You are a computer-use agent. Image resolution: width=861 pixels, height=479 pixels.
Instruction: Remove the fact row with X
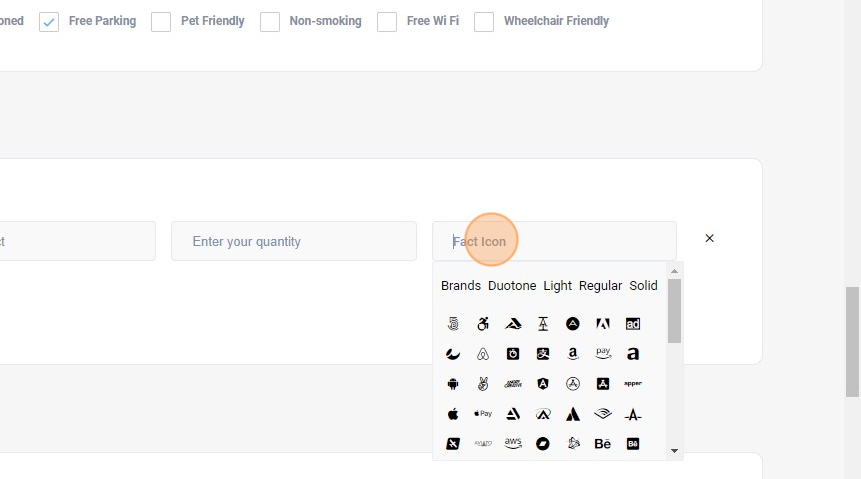[710, 238]
